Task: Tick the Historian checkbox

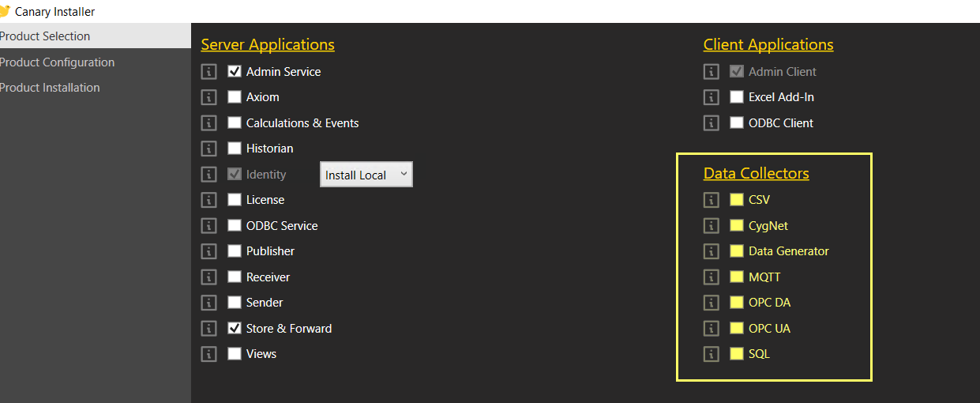Action: pos(235,149)
